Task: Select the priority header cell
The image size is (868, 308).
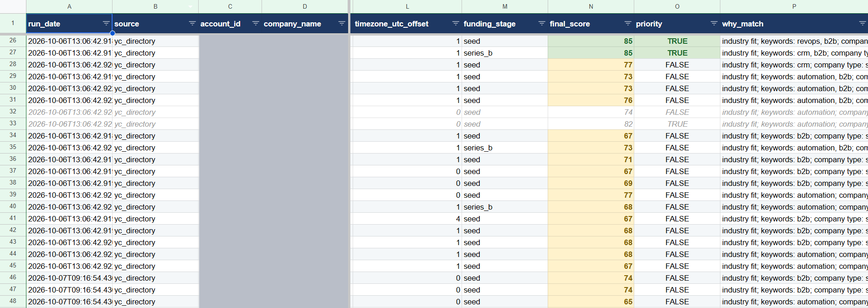Action: point(677,24)
